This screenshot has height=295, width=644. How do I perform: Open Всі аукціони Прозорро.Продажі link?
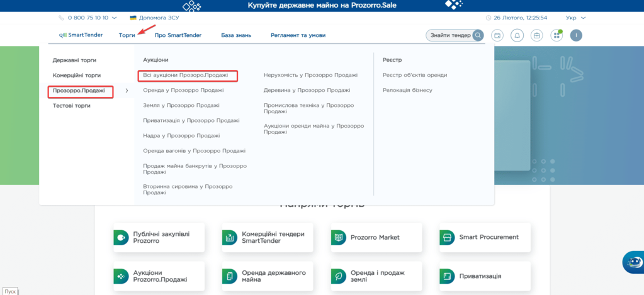point(188,75)
